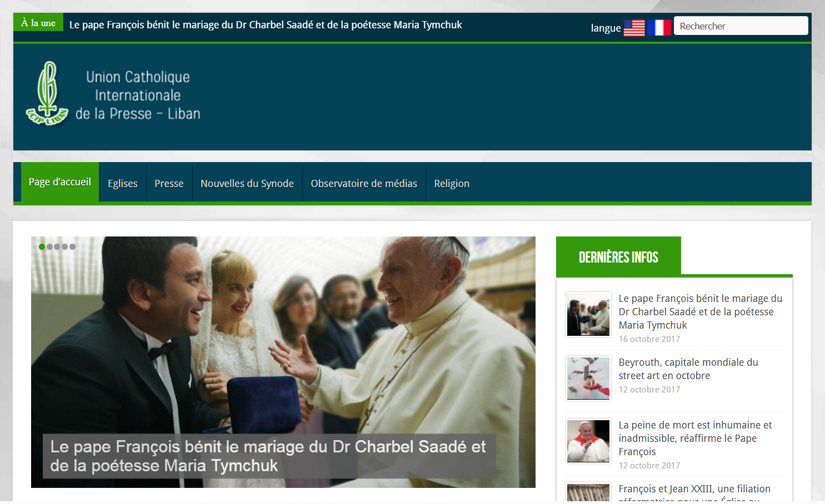
Task: Go to the Presse menu section
Action: [x=169, y=184]
